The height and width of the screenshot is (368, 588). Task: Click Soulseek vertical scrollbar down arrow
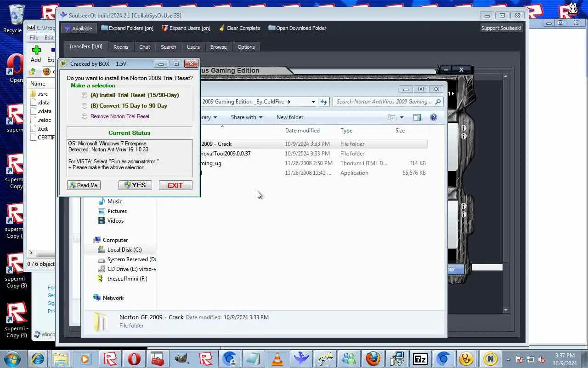point(506,310)
